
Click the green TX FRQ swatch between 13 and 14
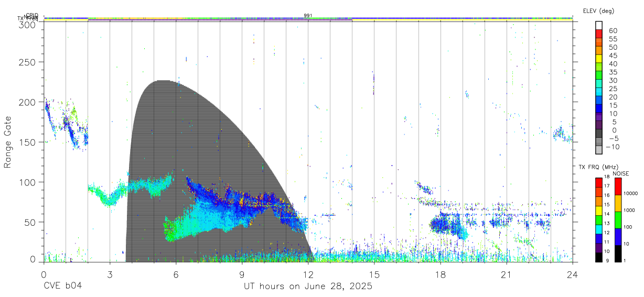click(599, 219)
